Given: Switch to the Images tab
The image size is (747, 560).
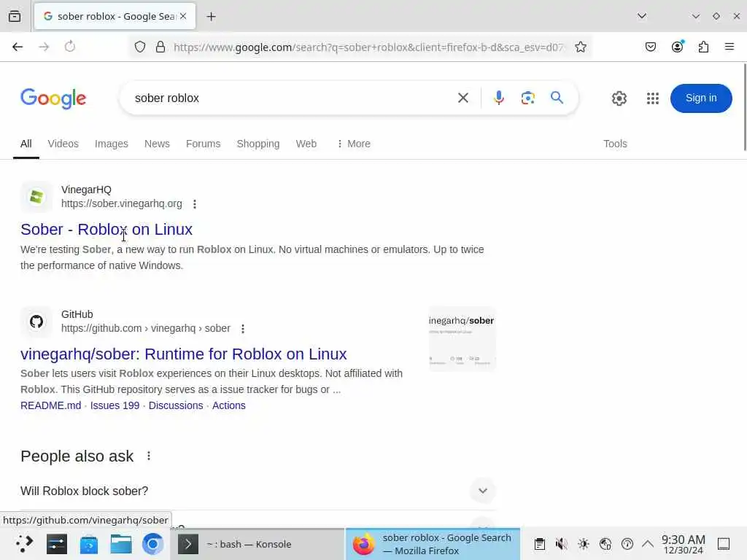Looking at the screenshot, I should click(x=112, y=144).
